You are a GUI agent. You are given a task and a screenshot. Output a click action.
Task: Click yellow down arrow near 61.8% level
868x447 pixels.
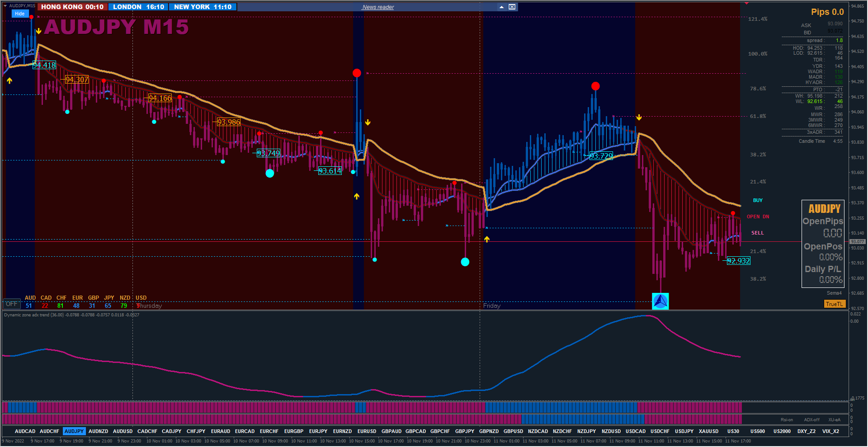(x=639, y=118)
